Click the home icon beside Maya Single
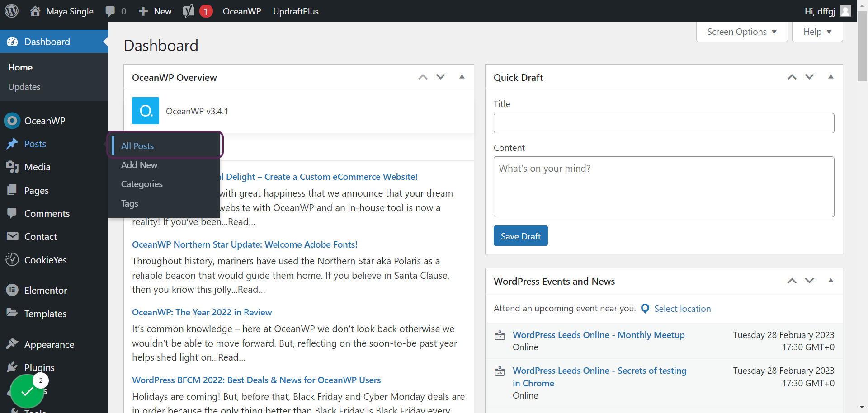 35,11
